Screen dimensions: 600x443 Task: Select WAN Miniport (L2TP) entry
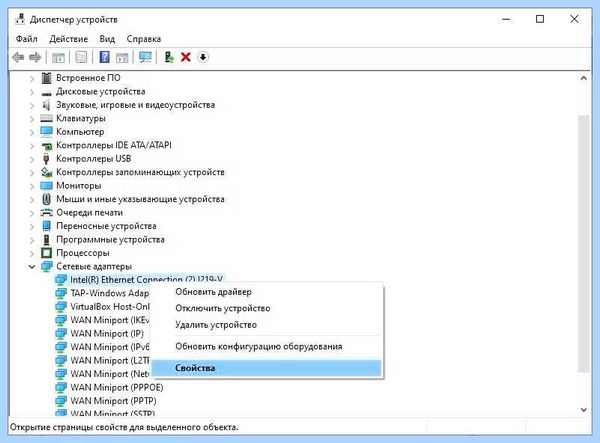point(110,360)
